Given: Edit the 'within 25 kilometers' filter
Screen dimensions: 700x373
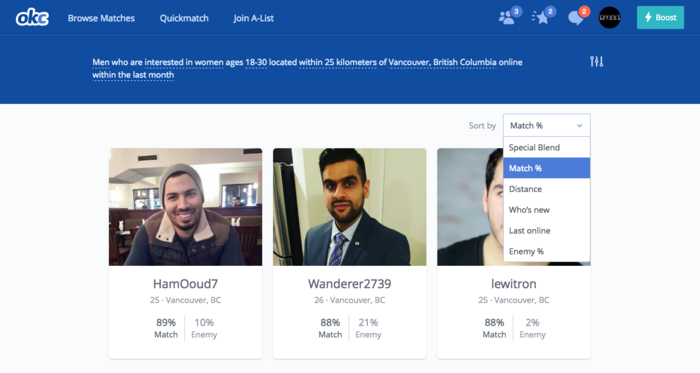Looking at the screenshot, I should [338, 62].
